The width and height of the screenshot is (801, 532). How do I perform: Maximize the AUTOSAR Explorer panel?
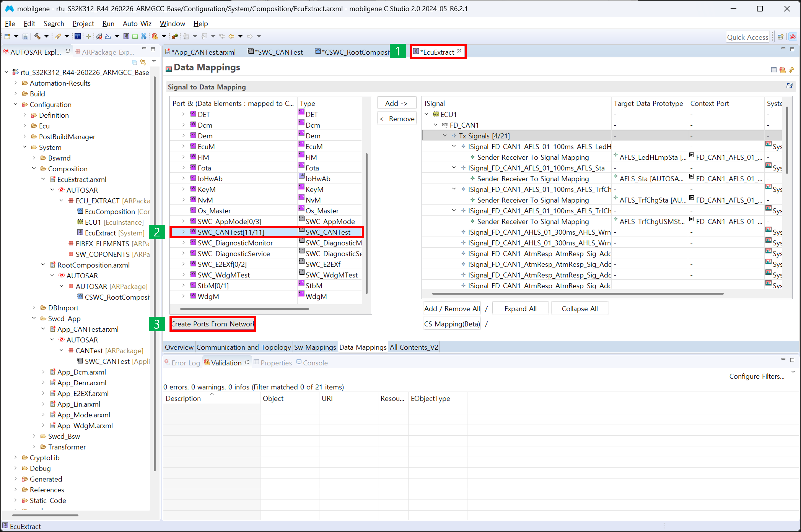(153, 49)
